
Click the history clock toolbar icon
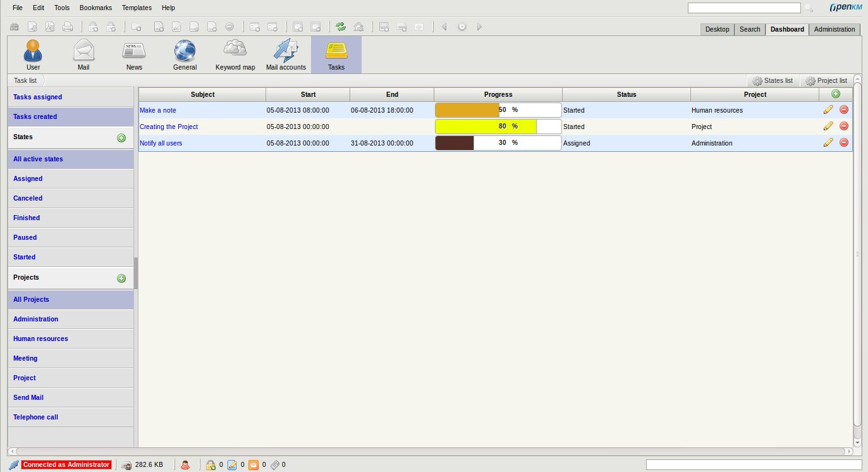pos(462,27)
